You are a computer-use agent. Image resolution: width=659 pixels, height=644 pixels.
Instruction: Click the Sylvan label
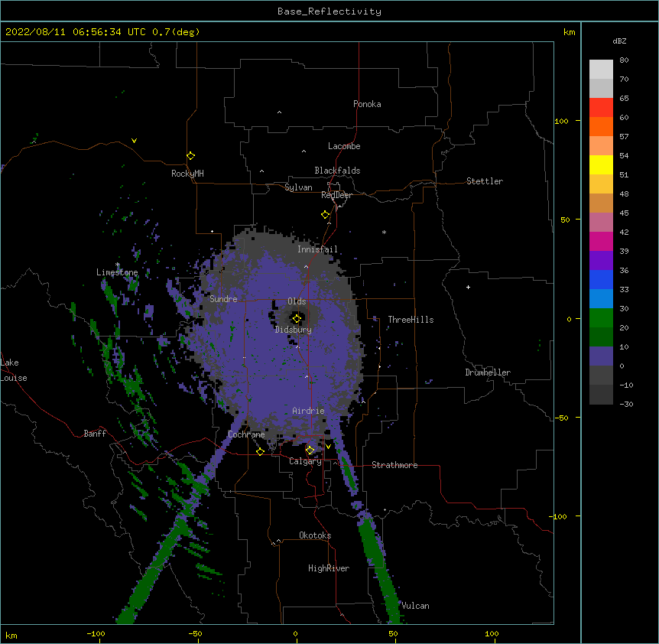[x=298, y=187]
